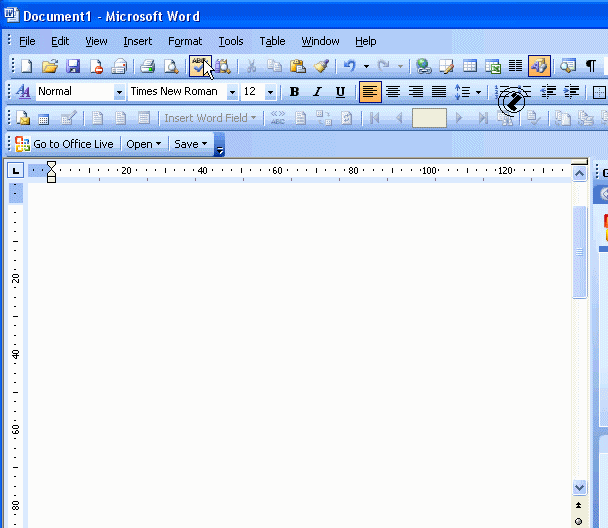Open the Tools menu
This screenshot has width=608, height=528.
pos(231,41)
